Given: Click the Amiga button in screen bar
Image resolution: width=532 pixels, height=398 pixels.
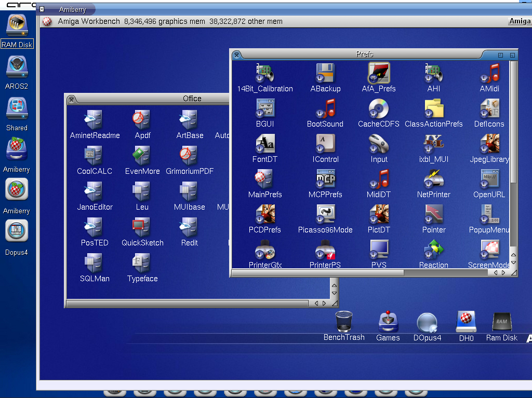Looking at the screenshot, I should click(519, 21).
